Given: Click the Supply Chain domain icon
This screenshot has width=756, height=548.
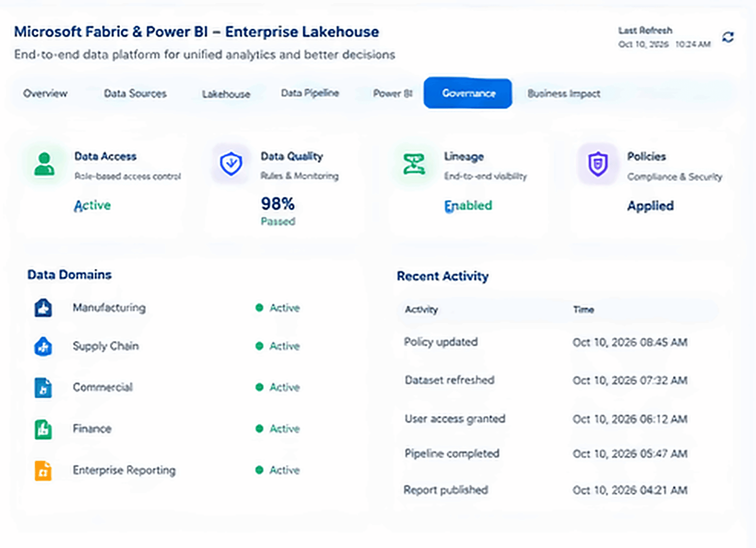Looking at the screenshot, I should [43, 346].
